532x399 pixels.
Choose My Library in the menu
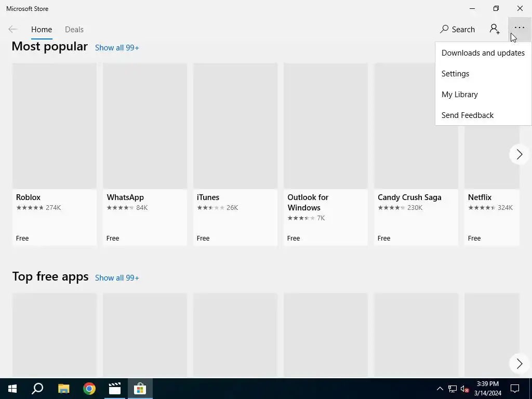[x=483, y=95]
